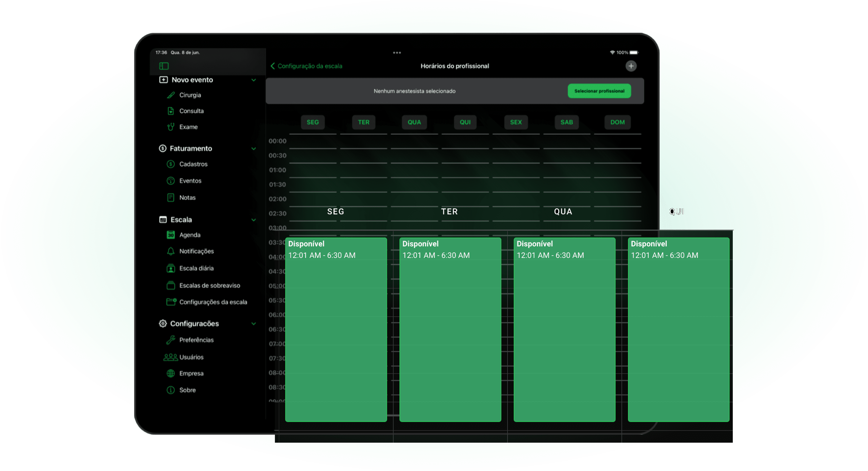Click the Horários do profissional title
The width and height of the screenshot is (868, 471).
(455, 66)
